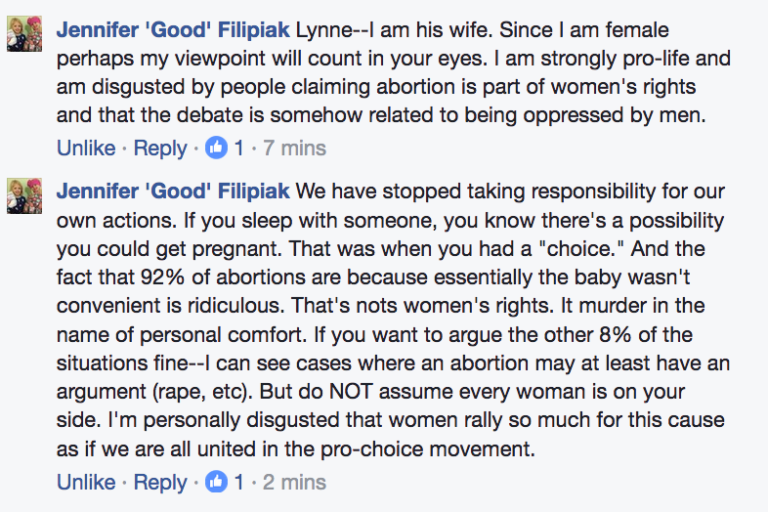Click the thumbs-up icon on the 2 mins comment
768x512 pixels.
[x=216, y=482]
